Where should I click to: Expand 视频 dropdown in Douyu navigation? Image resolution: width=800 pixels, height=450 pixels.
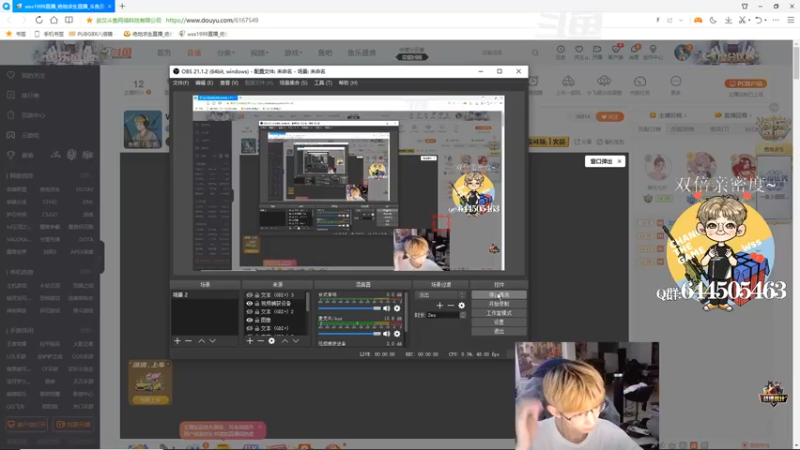click(259, 53)
